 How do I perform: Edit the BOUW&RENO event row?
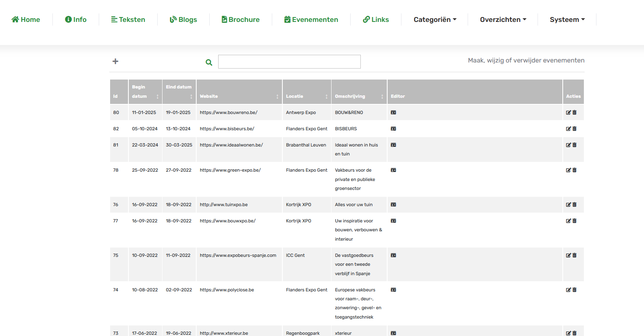point(568,112)
